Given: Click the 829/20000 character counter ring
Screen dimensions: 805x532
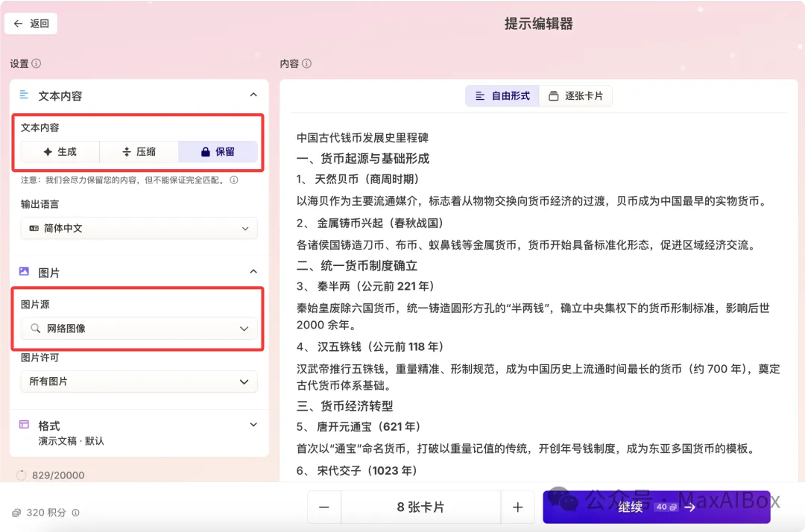Looking at the screenshot, I should pos(21,475).
